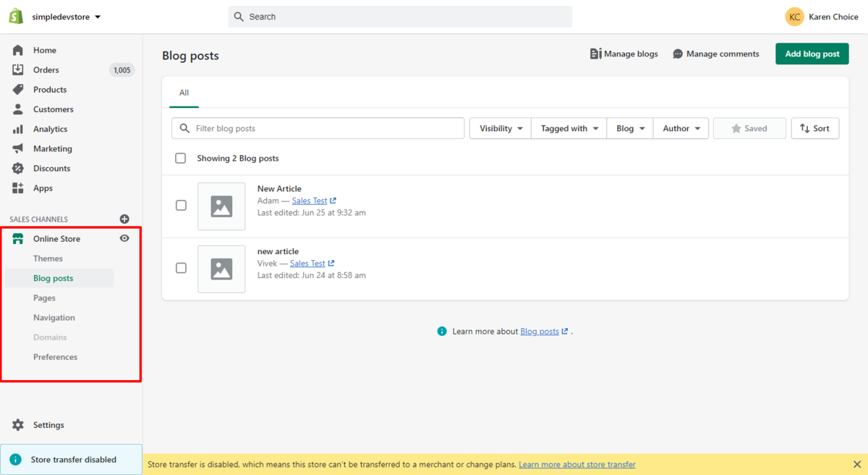Expand the Visibility filter dropdown
The height and width of the screenshot is (475, 868).
click(501, 128)
